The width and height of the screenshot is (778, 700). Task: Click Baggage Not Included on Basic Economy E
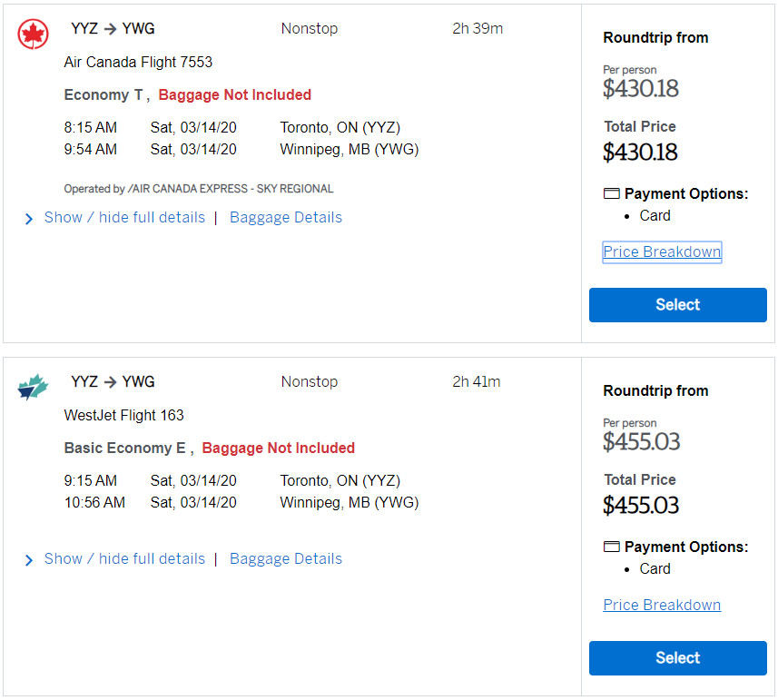coord(278,449)
